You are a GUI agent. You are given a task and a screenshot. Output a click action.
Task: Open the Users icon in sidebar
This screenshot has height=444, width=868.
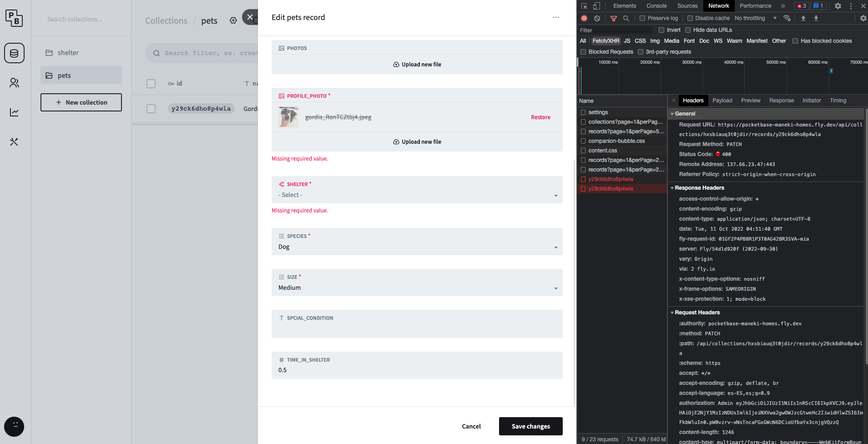tap(14, 83)
